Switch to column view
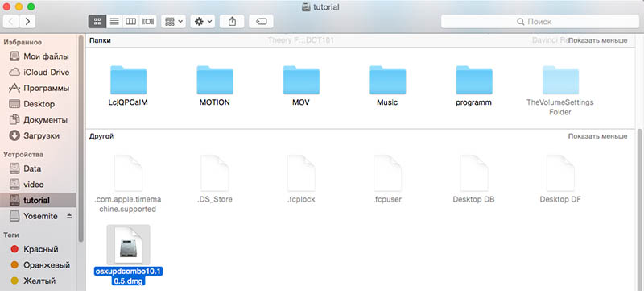644x291 pixels. (130, 22)
